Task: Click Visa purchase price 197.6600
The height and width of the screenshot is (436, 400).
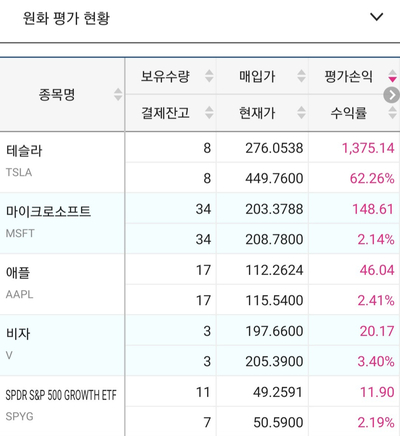Action: (x=274, y=331)
